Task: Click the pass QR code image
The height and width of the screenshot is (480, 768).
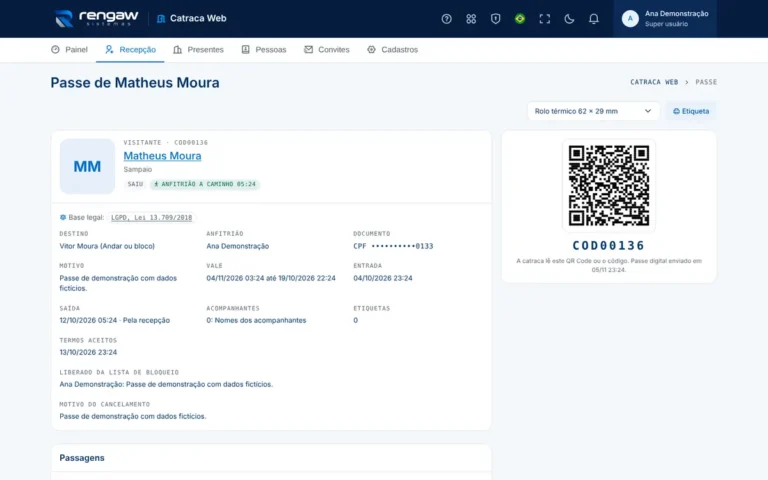Action: click(x=609, y=186)
